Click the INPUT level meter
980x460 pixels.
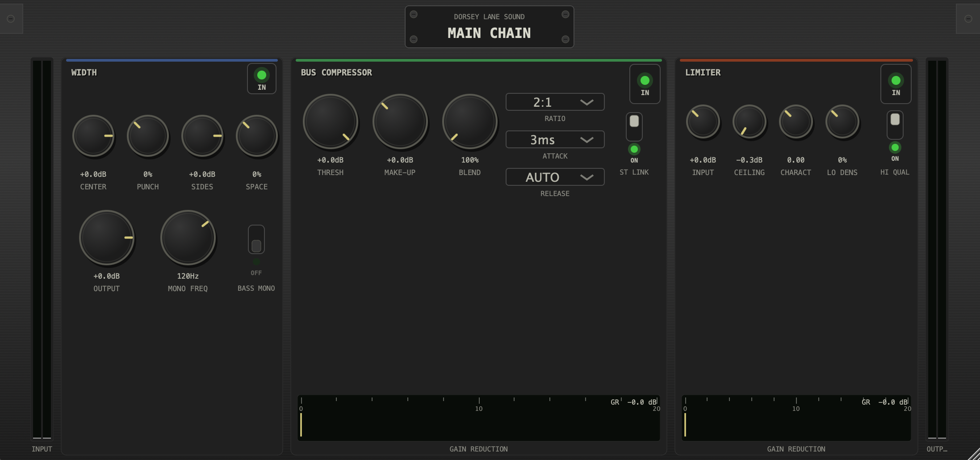click(x=42, y=249)
